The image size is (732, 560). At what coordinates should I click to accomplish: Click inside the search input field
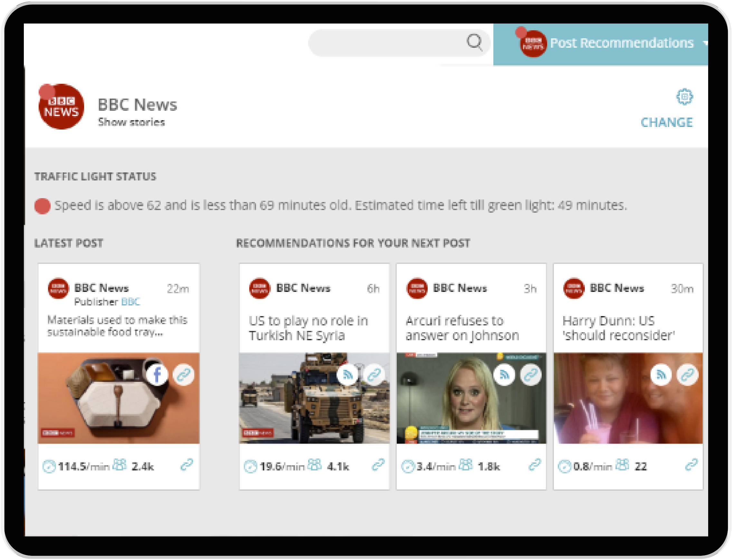click(383, 42)
